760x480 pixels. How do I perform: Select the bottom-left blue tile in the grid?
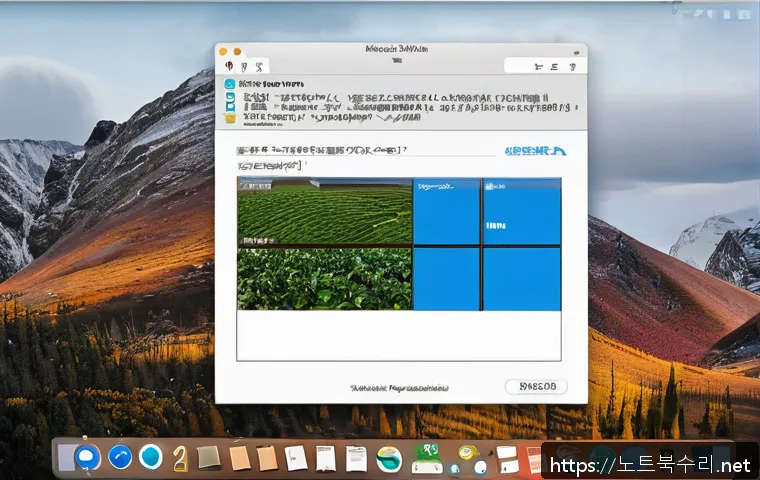pyautogui.click(x=447, y=279)
